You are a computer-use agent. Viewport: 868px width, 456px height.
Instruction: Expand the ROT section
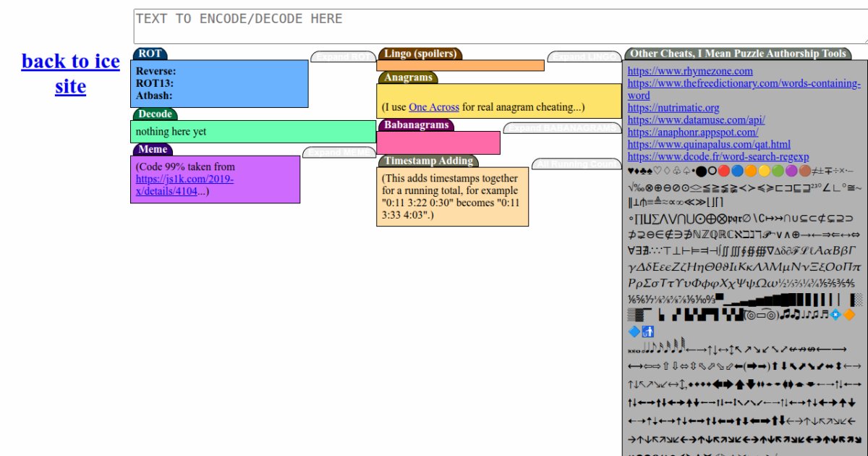pyautogui.click(x=344, y=56)
